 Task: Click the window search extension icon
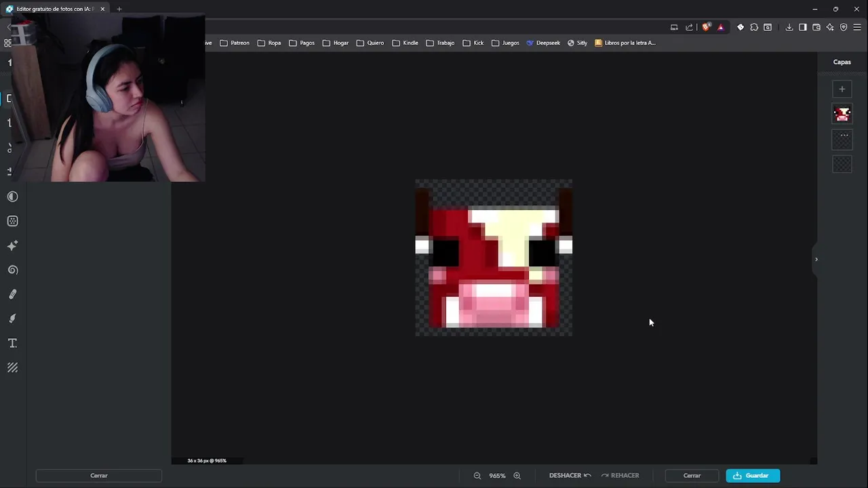tap(768, 27)
